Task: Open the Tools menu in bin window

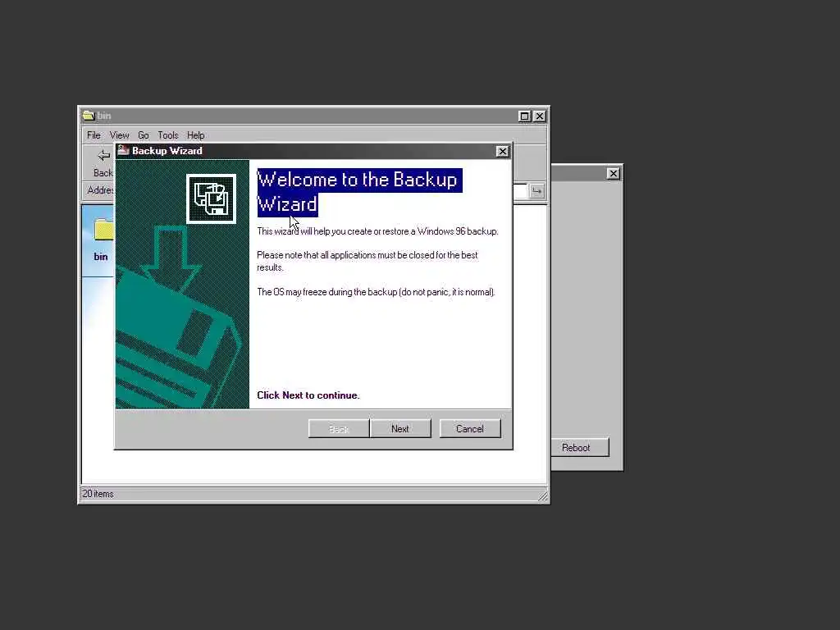Action: coord(167,135)
